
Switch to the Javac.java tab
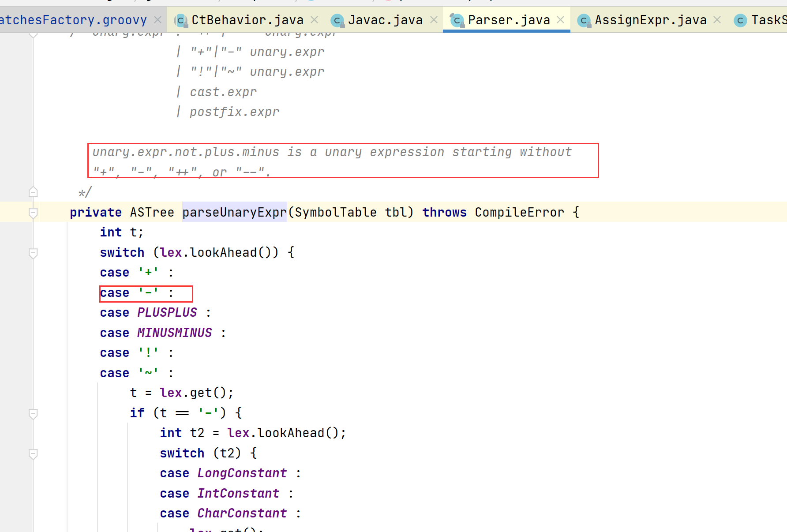tap(385, 20)
